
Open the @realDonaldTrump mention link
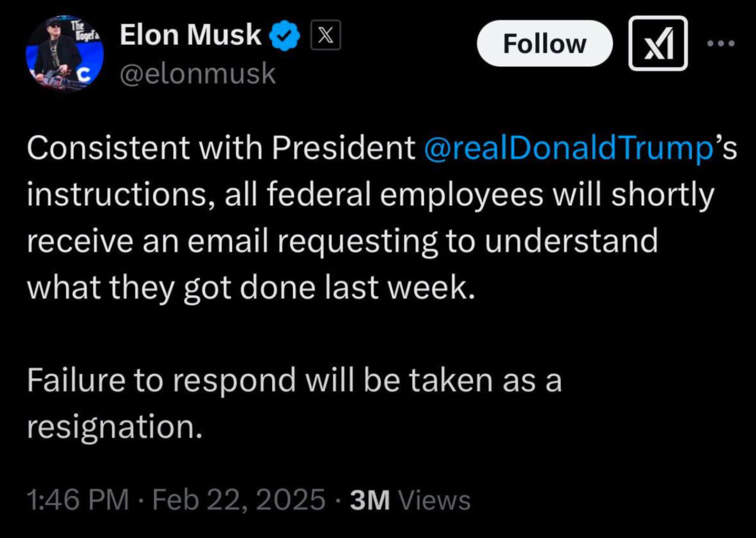pos(568,148)
